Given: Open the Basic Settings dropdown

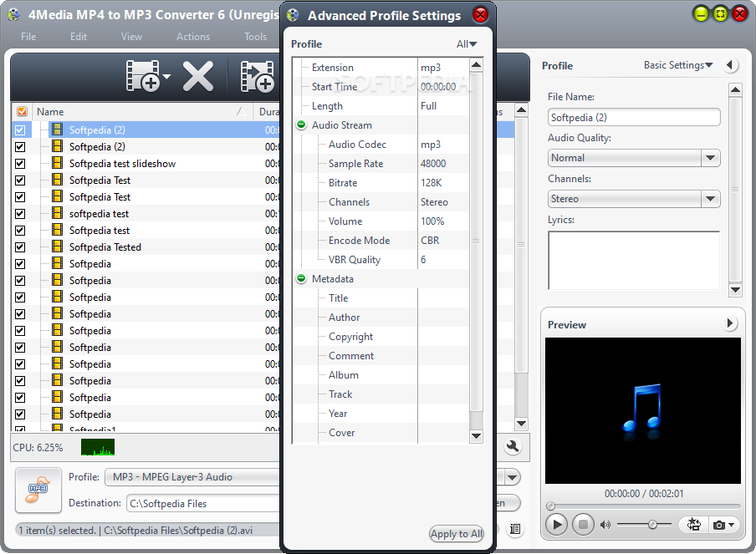Looking at the screenshot, I should coord(678,65).
